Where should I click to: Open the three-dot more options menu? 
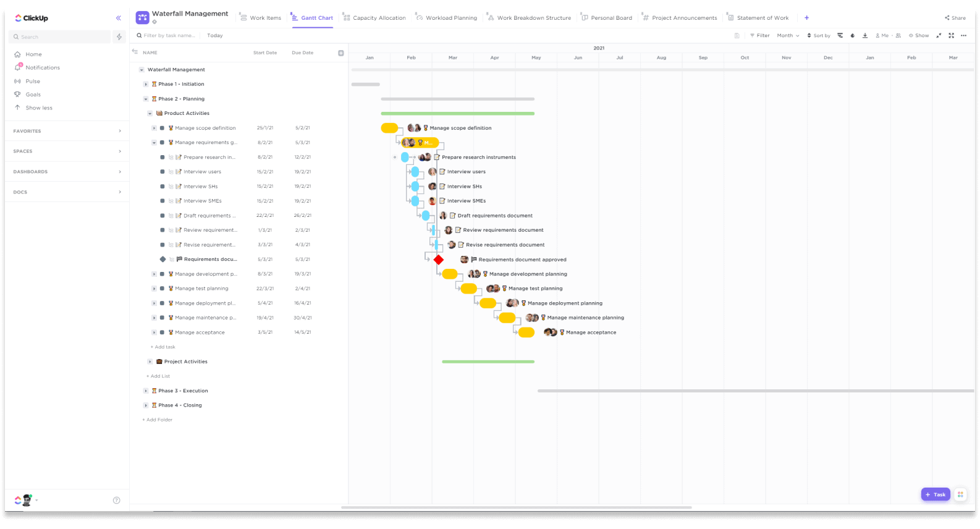pyautogui.click(x=963, y=36)
